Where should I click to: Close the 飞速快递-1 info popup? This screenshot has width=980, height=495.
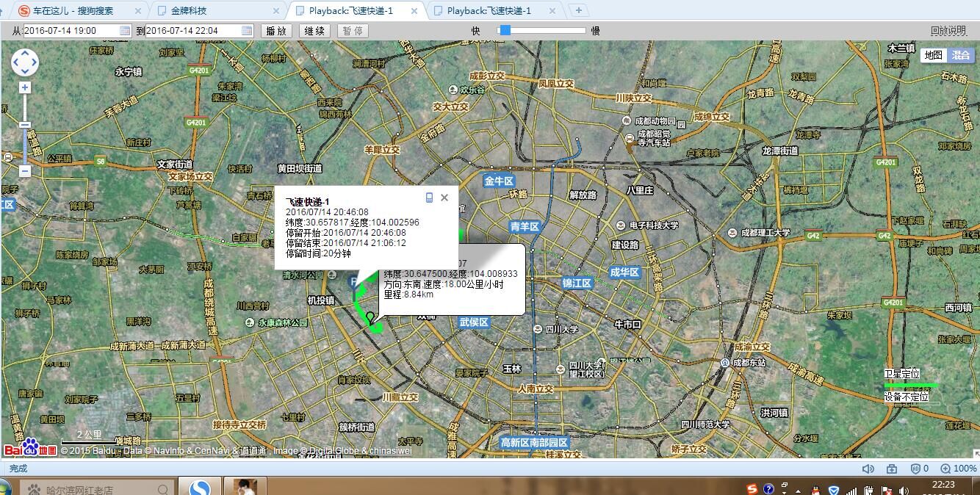pyautogui.click(x=444, y=198)
